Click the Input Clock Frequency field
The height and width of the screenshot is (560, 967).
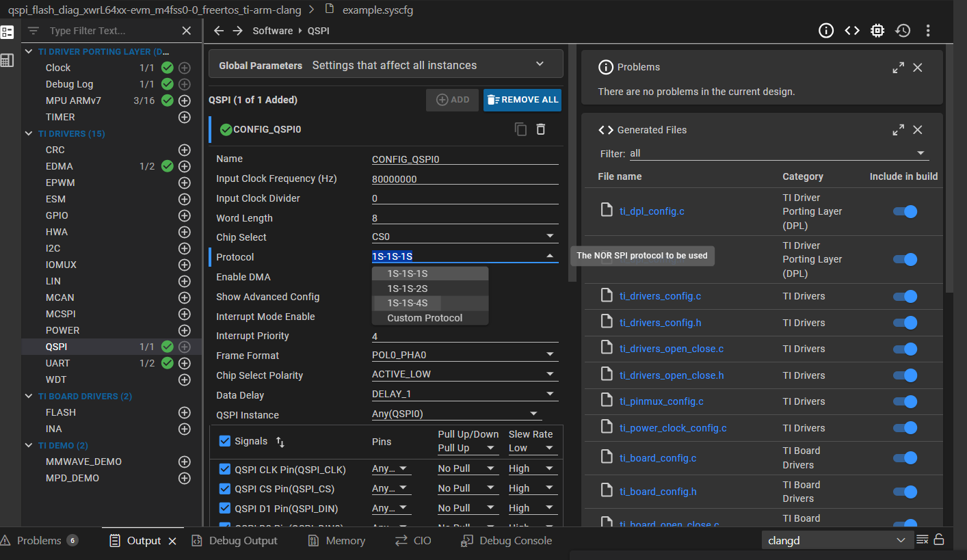465,179
